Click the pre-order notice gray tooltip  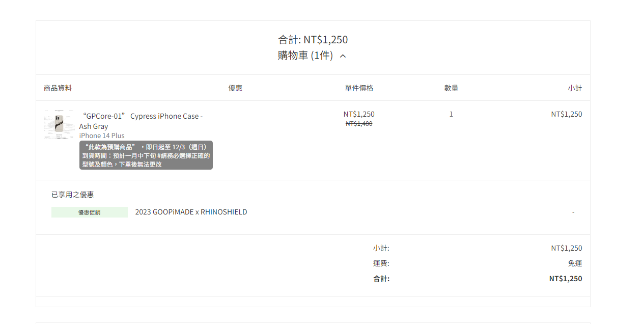coord(146,155)
